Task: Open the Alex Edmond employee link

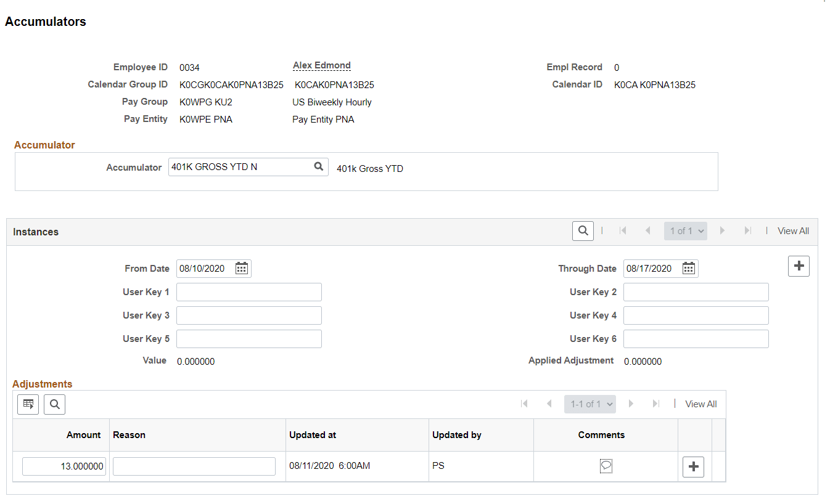Action: (321, 65)
